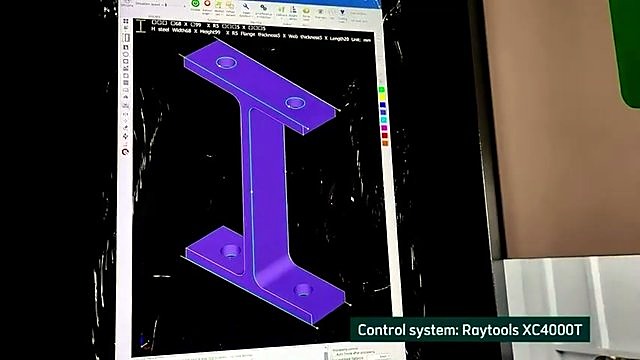Select the dark blue layer color swatch
Viewport: 640px width, 360px height.
383,113
